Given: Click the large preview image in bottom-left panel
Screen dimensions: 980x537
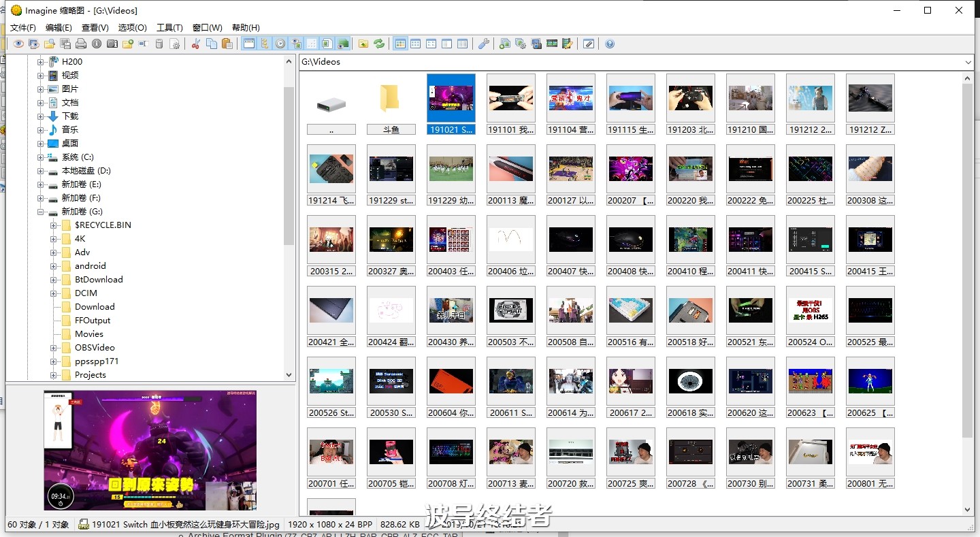Looking at the screenshot, I should pyautogui.click(x=150, y=451).
